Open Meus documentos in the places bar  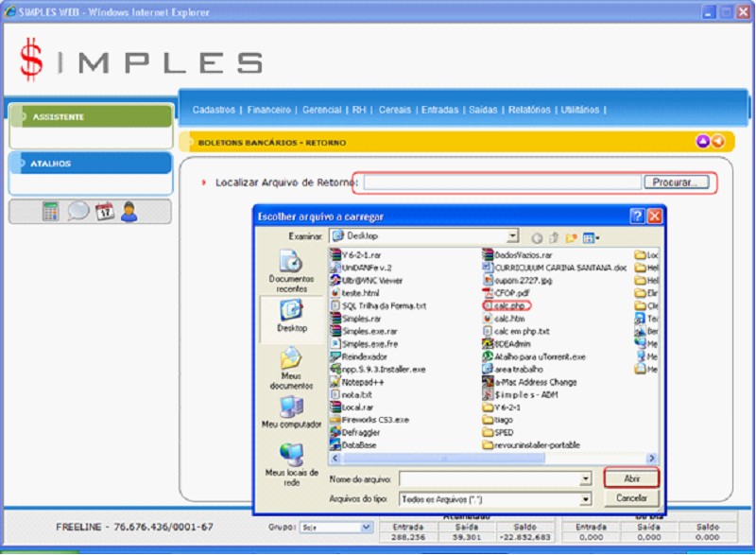pos(291,368)
